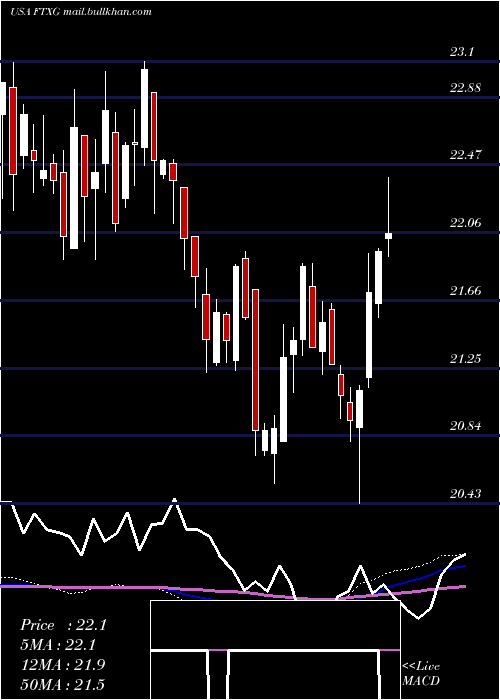Click the 22.88 price level label
Viewport: 500px width, 700px height.
coord(466,88)
